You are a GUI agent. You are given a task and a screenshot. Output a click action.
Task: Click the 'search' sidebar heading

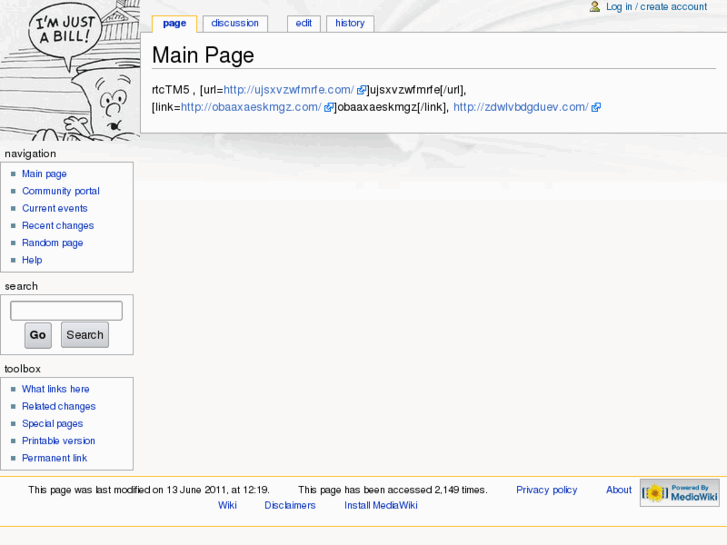pyautogui.click(x=21, y=287)
